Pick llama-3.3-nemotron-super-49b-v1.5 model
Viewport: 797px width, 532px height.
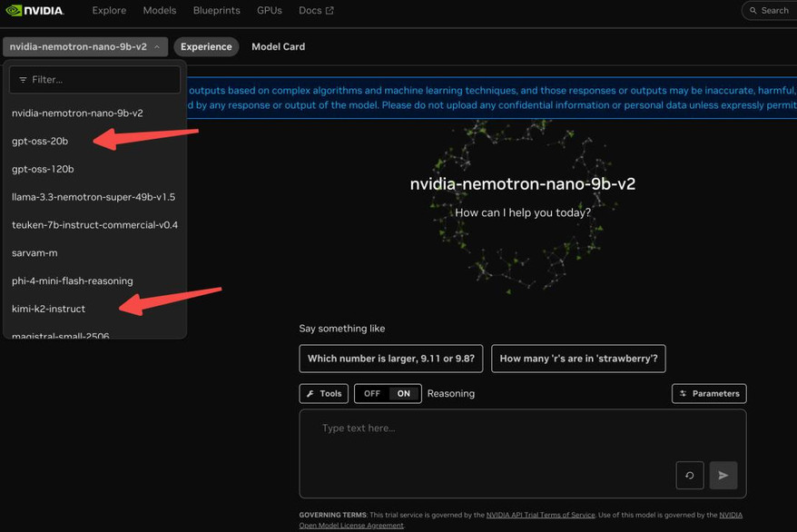click(x=93, y=197)
